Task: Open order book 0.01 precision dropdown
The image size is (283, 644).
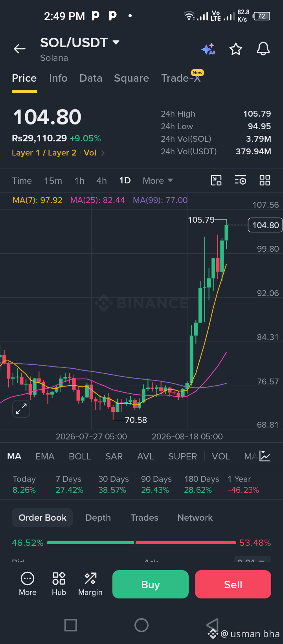Action: coord(253,561)
